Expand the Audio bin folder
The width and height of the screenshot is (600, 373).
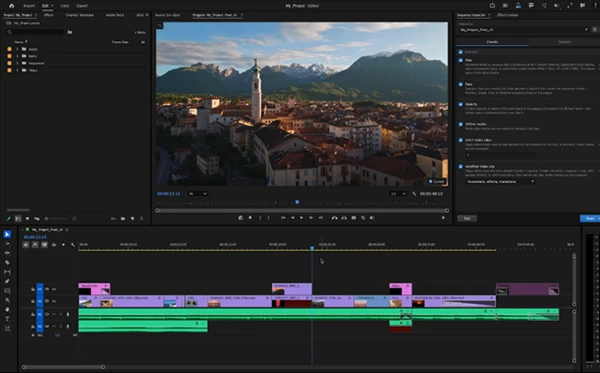pos(17,49)
